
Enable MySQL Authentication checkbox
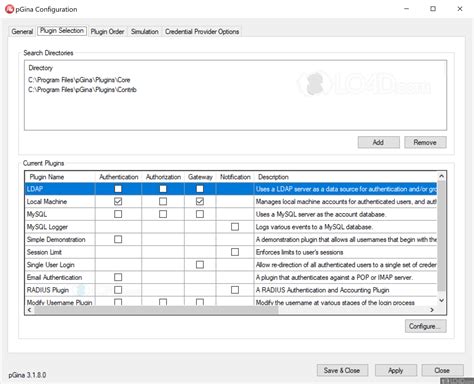click(118, 214)
